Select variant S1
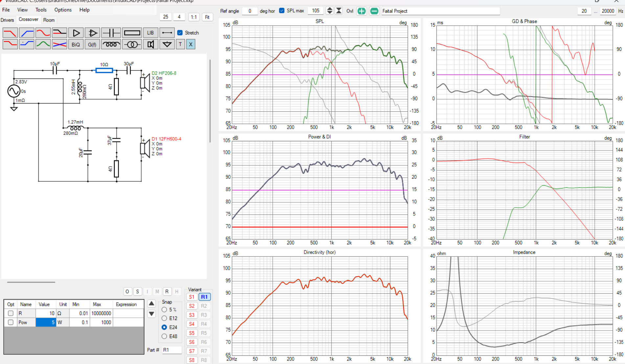This screenshot has height=364, width=625. click(x=192, y=297)
